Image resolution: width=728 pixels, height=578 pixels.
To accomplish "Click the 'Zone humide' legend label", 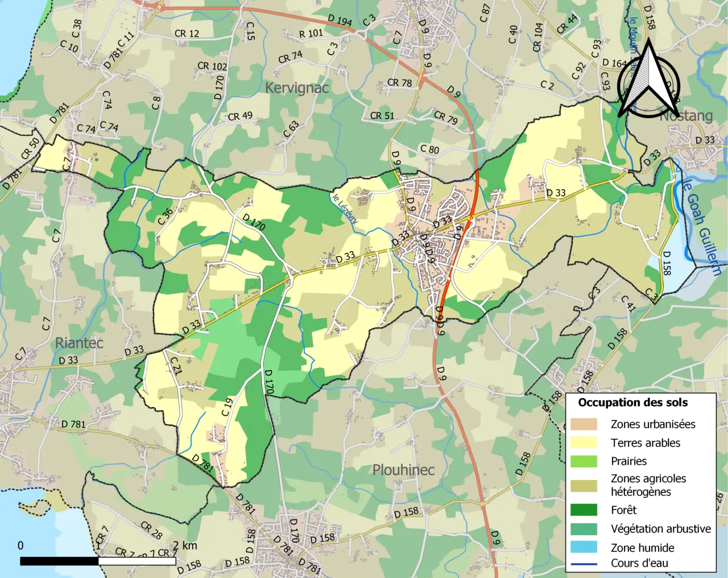I will (642, 548).
